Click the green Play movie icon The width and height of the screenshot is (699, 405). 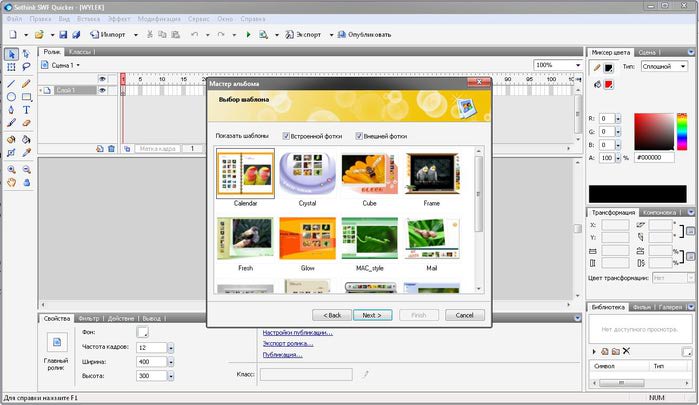click(248, 34)
